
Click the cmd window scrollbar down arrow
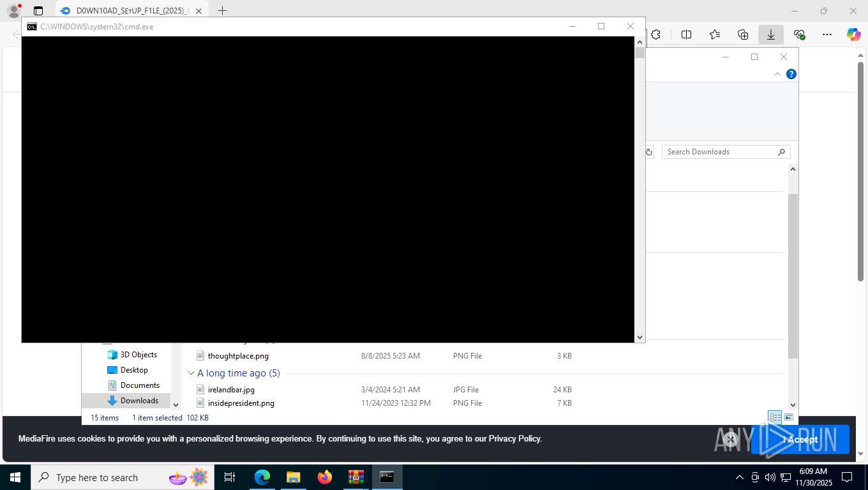tap(640, 337)
